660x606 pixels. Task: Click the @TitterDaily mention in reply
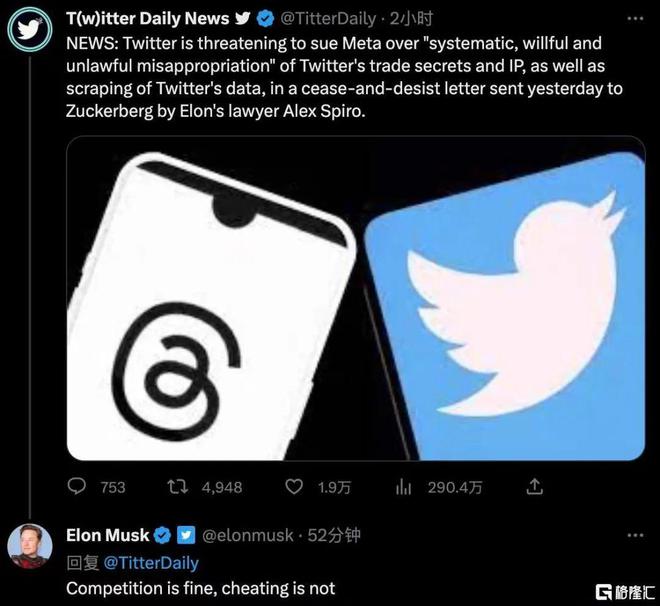151,563
